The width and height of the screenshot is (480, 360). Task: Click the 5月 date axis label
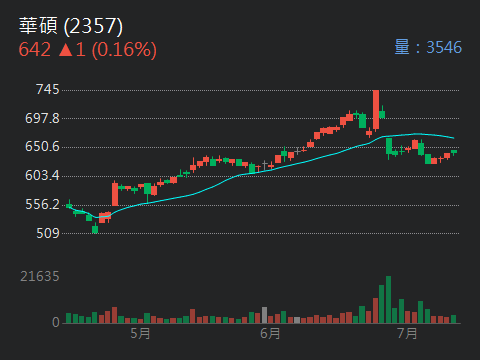pos(140,333)
